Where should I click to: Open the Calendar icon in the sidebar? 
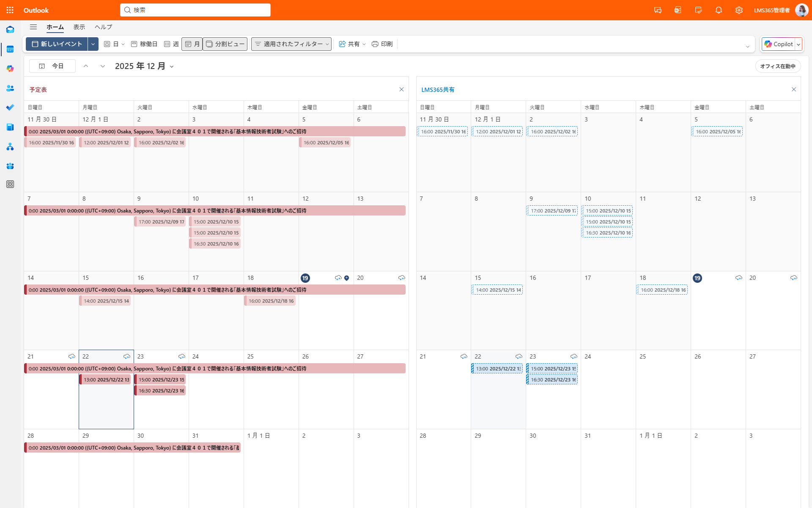[10, 49]
